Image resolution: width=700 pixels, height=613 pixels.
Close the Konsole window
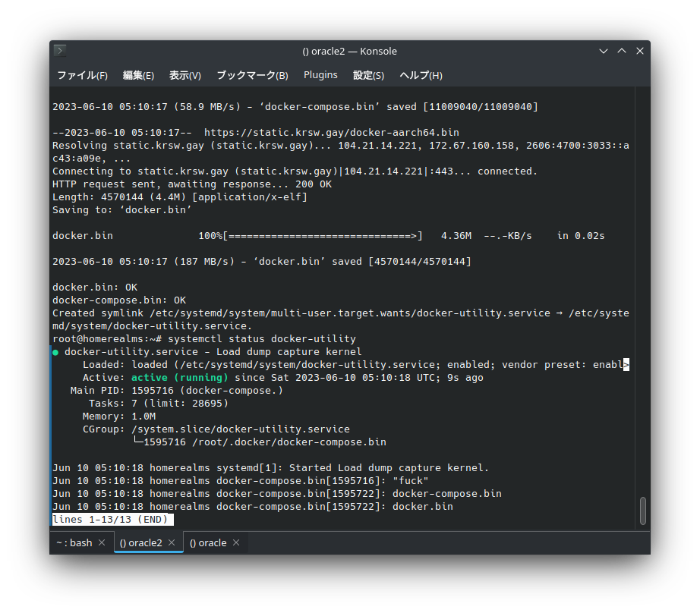coord(640,51)
